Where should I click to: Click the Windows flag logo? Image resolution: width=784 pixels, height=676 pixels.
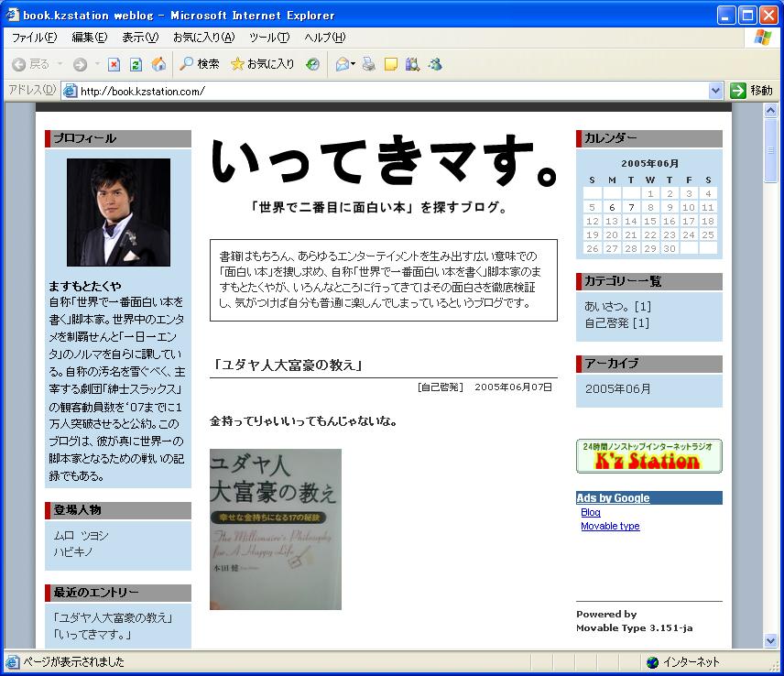[763, 38]
